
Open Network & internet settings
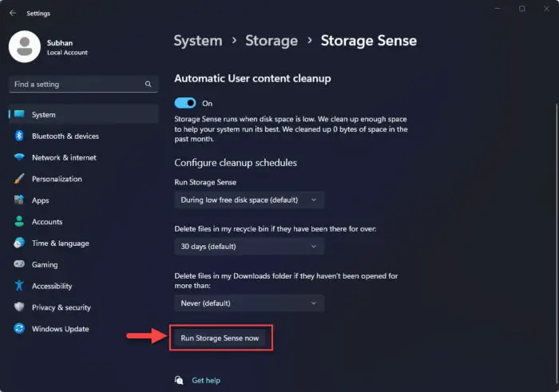[83, 157]
